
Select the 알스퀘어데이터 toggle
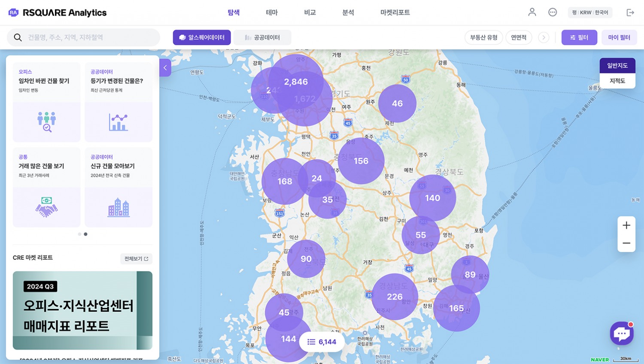pos(202,37)
